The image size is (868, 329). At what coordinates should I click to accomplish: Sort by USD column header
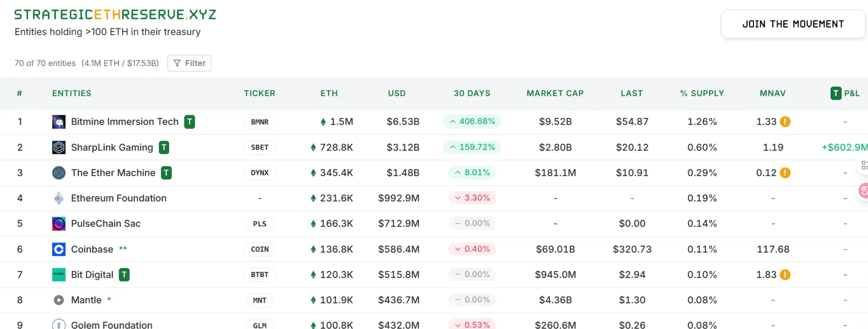396,93
